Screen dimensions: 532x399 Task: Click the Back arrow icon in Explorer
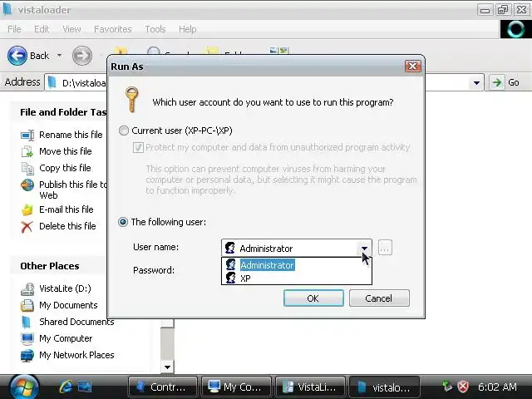[x=17, y=56]
